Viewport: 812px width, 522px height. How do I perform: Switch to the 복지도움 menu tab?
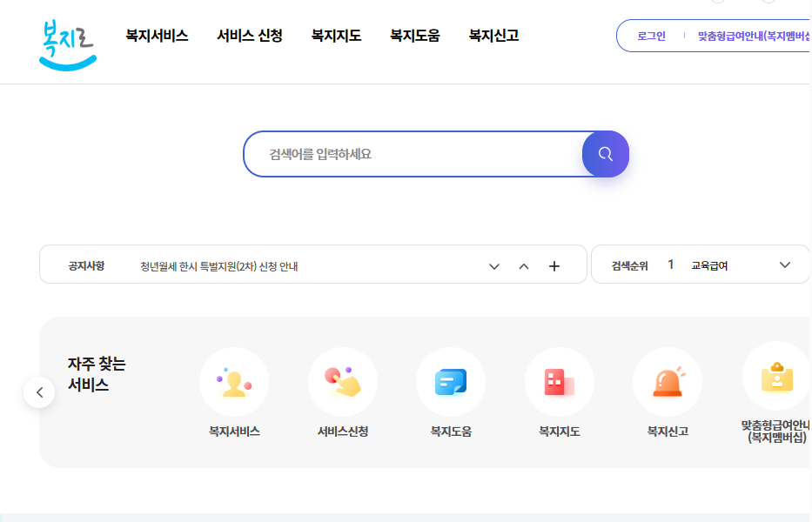[415, 36]
